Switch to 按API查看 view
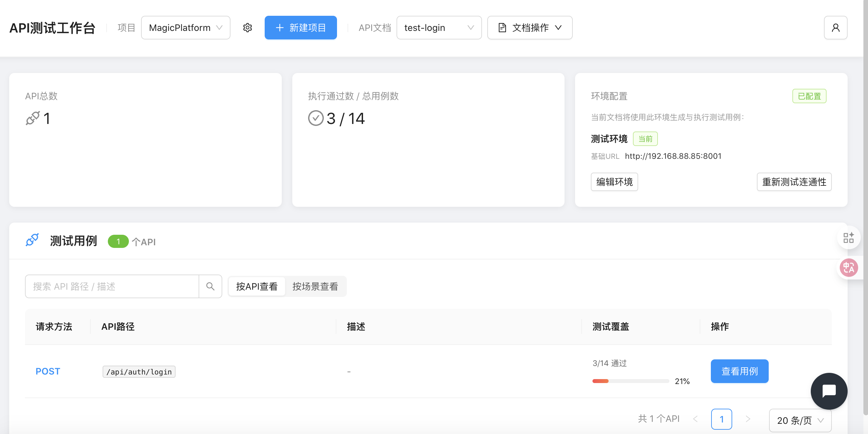Screen dimensions: 868x434 pos(257,286)
